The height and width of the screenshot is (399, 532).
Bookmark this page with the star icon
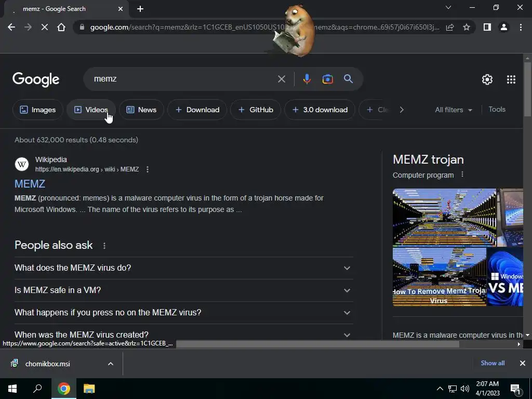tap(467, 27)
